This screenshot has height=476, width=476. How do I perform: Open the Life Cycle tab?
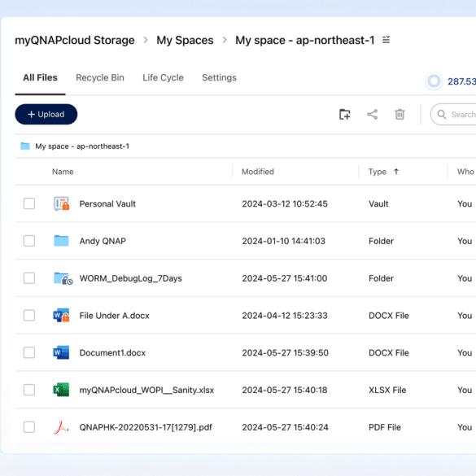163,78
